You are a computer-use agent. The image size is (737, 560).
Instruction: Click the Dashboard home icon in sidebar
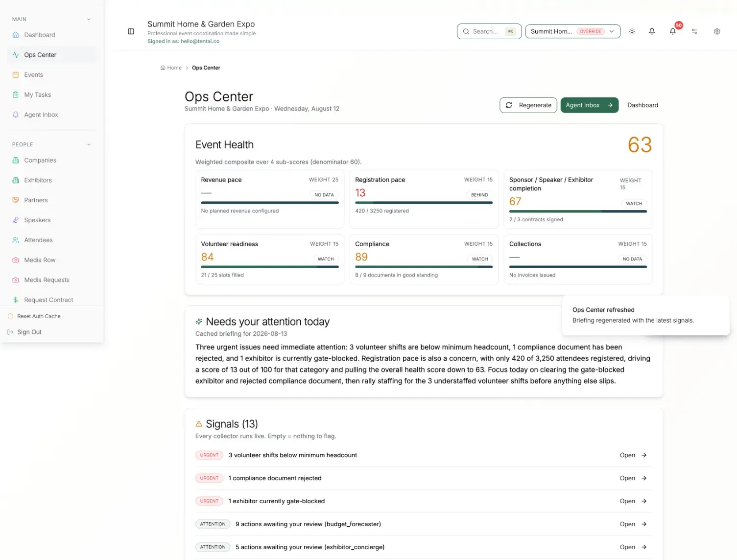(x=16, y=35)
